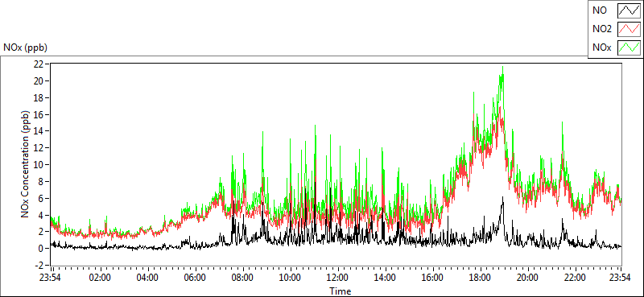Click the 18:00 time axis marker
Viewport: 644px width, 297px height.
click(x=480, y=277)
